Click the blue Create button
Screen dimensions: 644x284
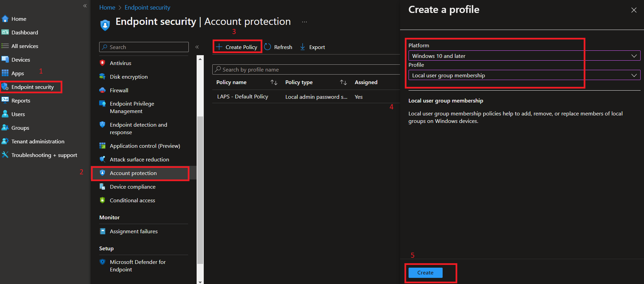click(x=425, y=273)
